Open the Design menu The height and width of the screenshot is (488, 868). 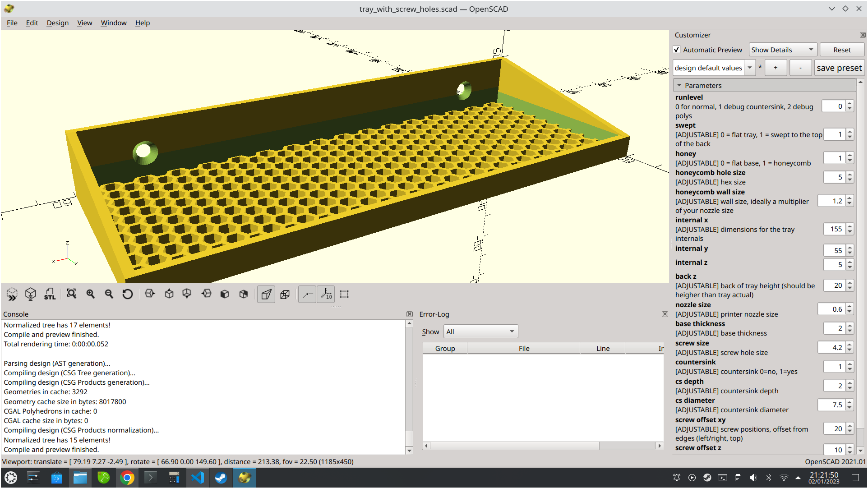coord(57,23)
